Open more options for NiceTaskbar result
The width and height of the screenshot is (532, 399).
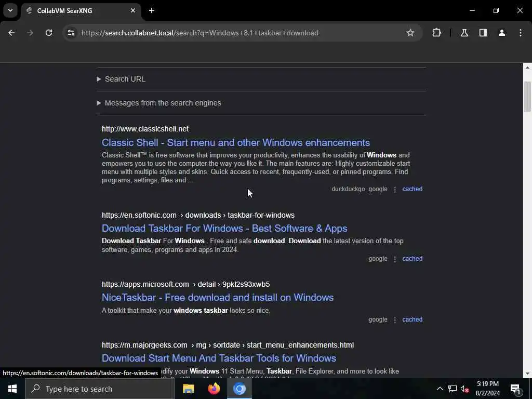(x=395, y=320)
